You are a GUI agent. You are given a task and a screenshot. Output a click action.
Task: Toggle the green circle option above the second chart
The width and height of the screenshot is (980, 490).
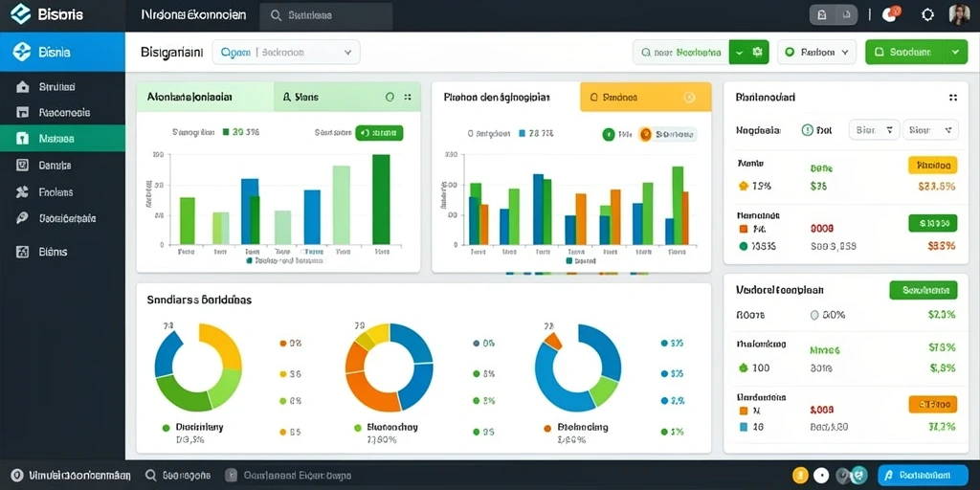click(608, 134)
